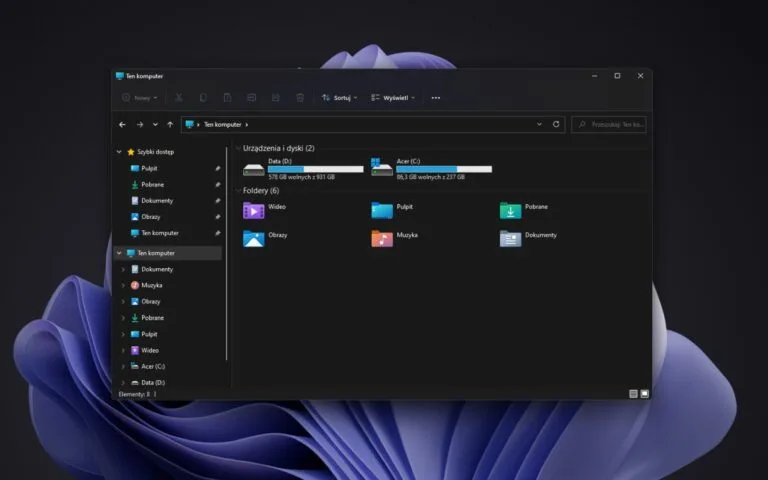Select Obrazy under Szybki dostęp
This screenshot has height=480, width=768.
(150, 217)
